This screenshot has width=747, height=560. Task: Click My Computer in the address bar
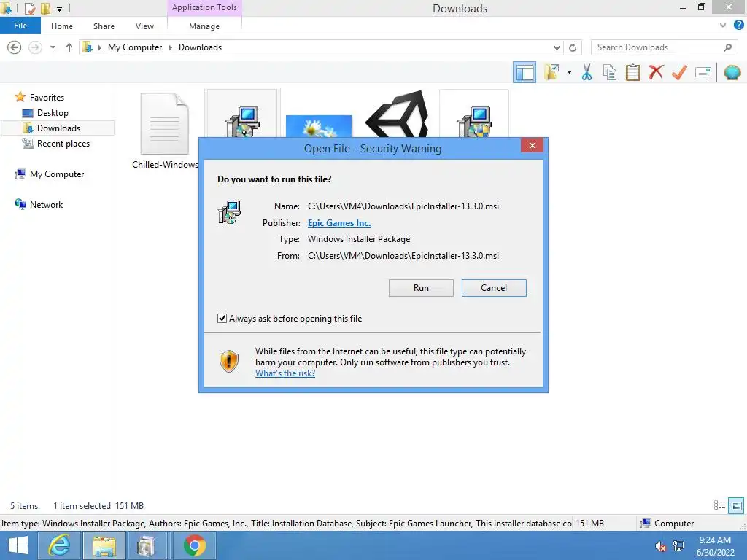135,47
